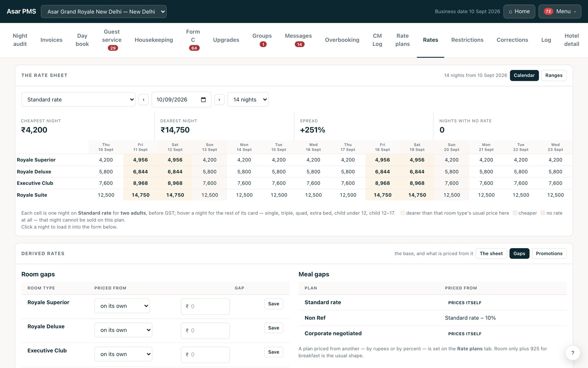Select Executive Club rate for Thu 10 Sept
Screen dimensions: 588x368
click(106, 183)
